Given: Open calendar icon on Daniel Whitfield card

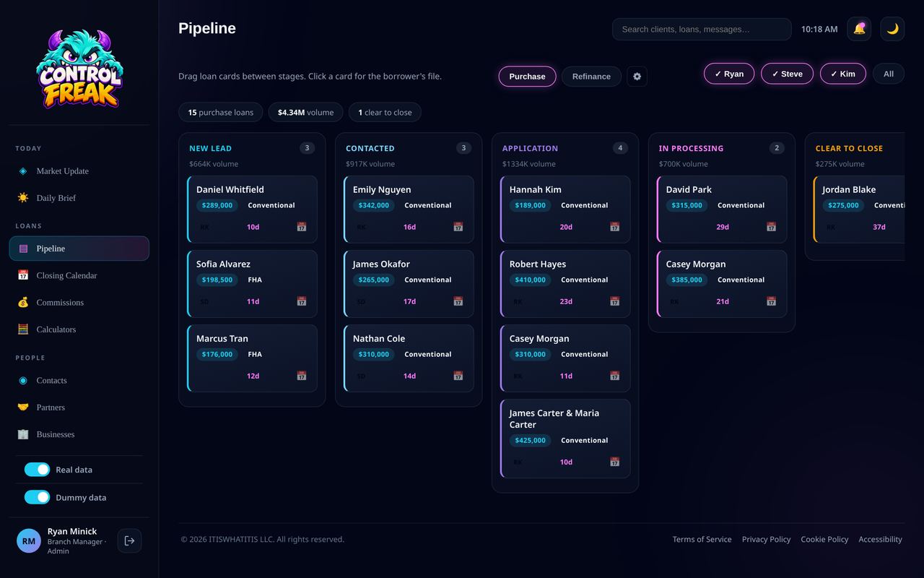Looking at the screenshot, I should pyautogui.click(x=302, y=227).
